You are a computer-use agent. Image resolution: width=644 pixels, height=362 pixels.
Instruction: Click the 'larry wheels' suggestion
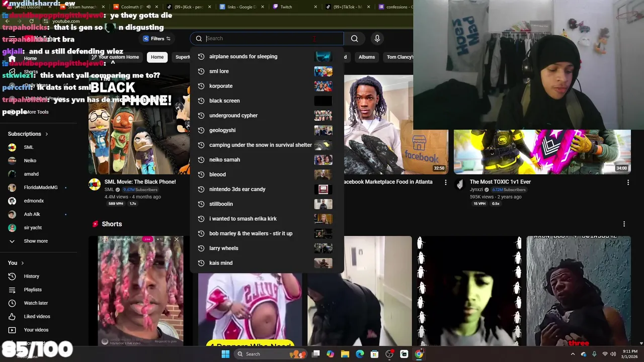pos(267,248)
